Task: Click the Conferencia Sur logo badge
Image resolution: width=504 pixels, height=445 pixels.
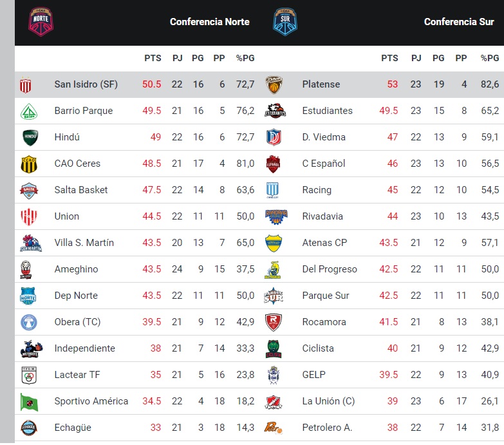Action: (285, 21)
